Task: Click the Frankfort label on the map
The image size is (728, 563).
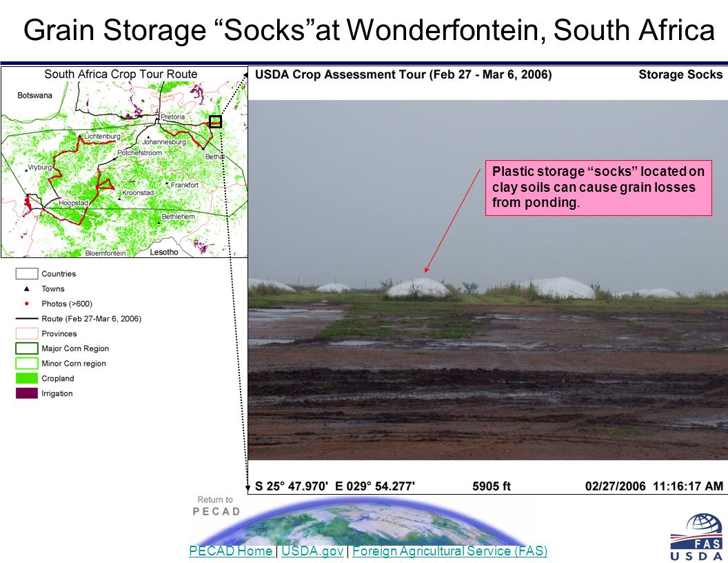Action: (x=184, y=185)
